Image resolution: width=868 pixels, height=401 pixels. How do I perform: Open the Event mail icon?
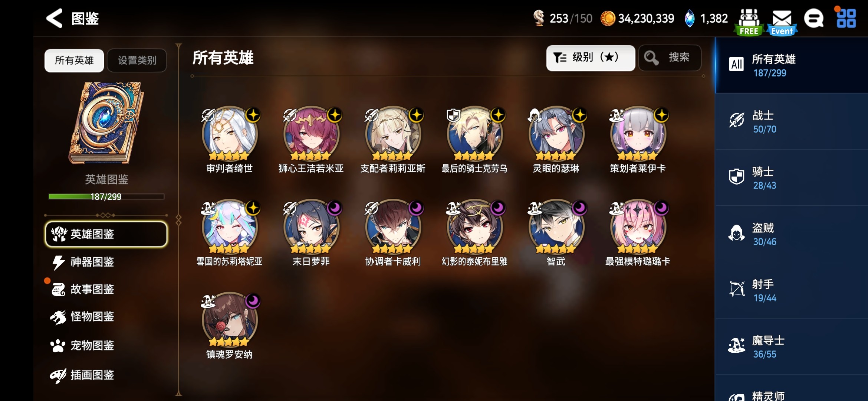point(782,22)
